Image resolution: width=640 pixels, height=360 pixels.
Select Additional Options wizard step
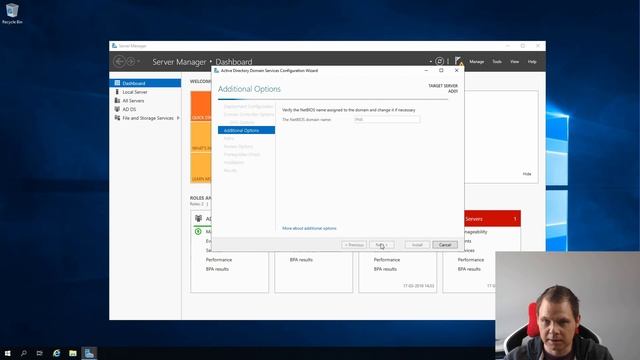pos(247,130)
